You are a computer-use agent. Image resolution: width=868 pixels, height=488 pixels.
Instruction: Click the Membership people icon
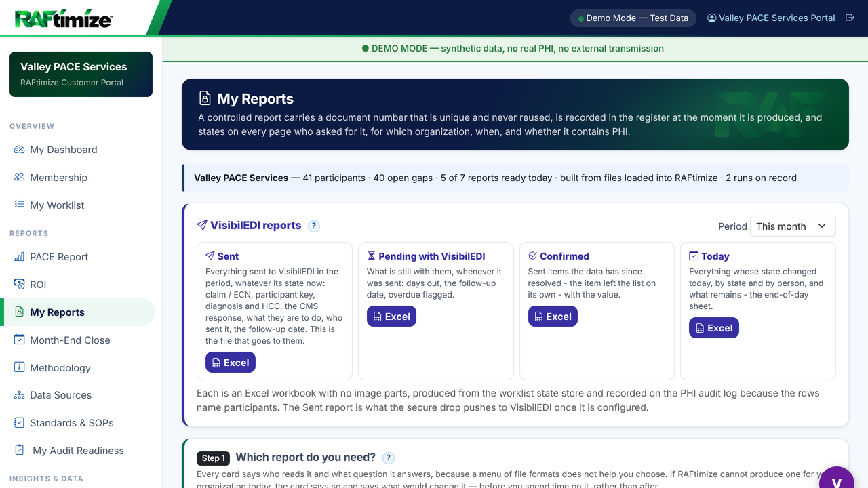coord(19,178)
